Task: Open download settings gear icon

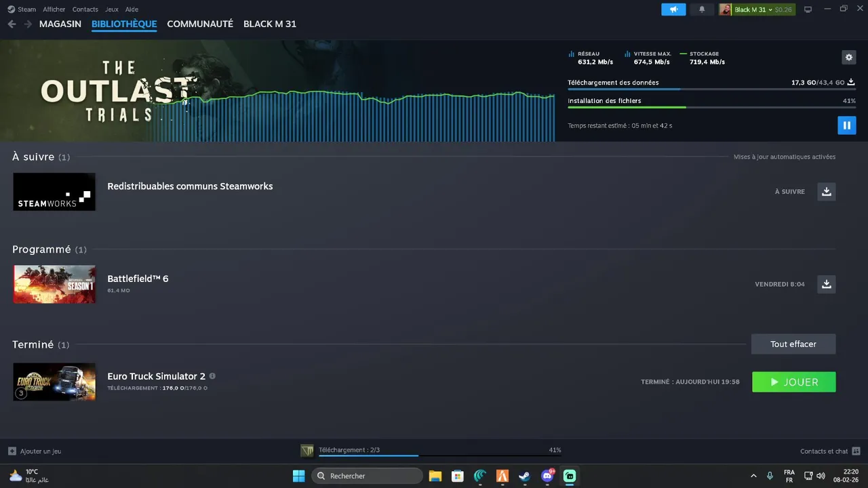Action: click(x=848, y=58)
